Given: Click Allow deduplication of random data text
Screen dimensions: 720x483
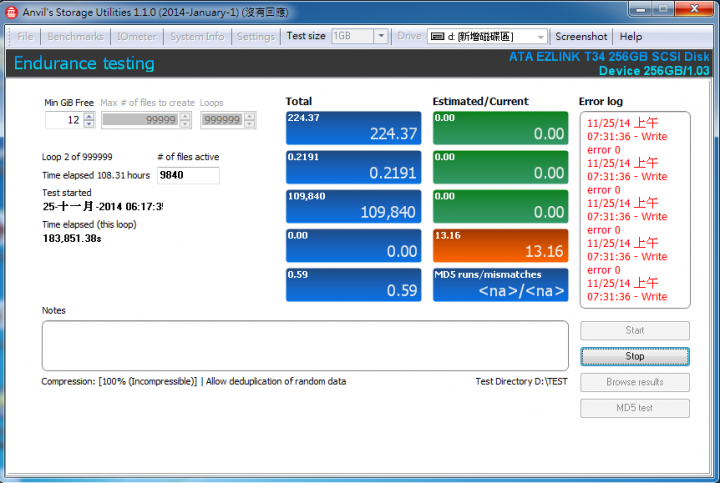Looking at the screenshot, I should click(276, 382).
